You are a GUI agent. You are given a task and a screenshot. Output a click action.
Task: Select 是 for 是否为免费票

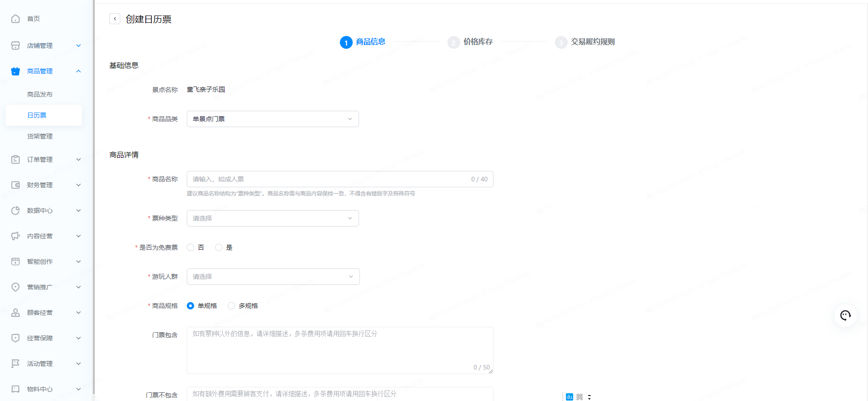pos(219,247)
